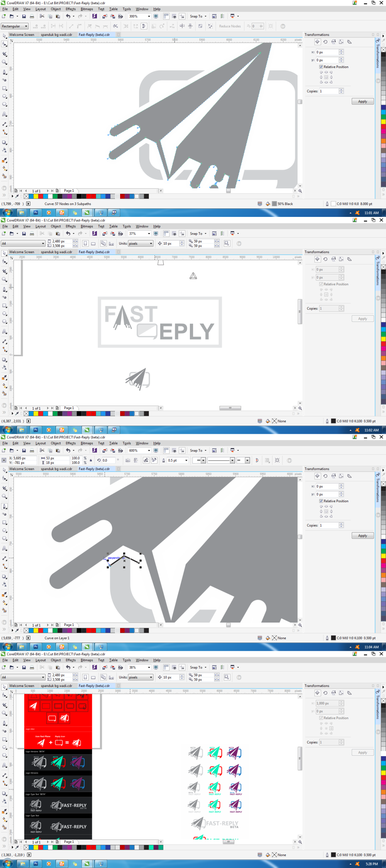Click the Export icon in 37% zoom window

[113, 233]
